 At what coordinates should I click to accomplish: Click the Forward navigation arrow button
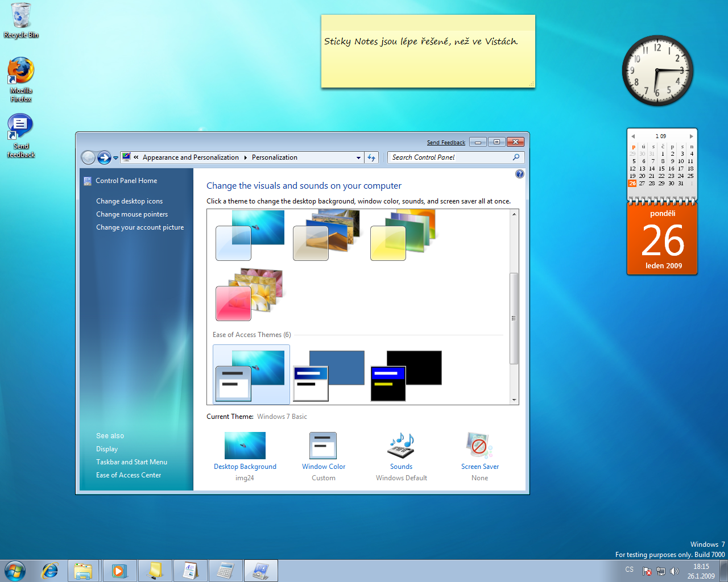pos(104,157)
